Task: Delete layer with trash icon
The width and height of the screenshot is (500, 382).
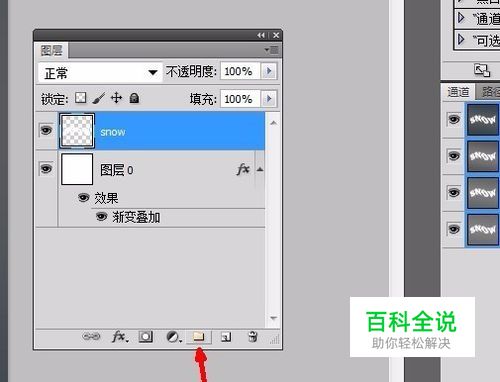Action: pyautogui.click(x=253, y=337)
